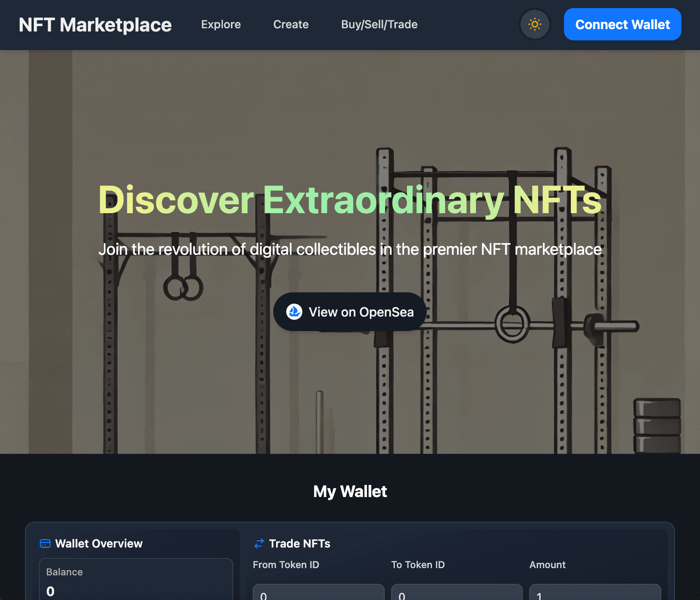Image resolution: width=700 pixels, height=600 pixels.
Task: Click the My Wallet heading
Action: pos(350,491)
